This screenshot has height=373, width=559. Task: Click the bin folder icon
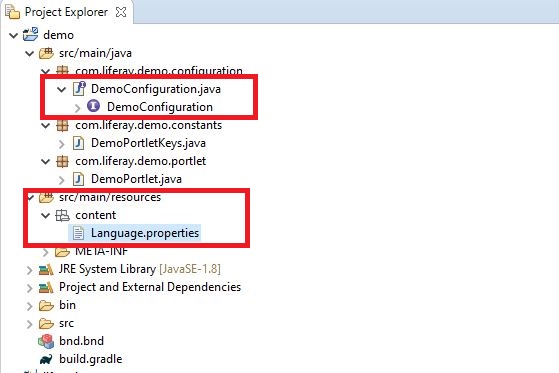pyautogui.click(x=46, y=306)
